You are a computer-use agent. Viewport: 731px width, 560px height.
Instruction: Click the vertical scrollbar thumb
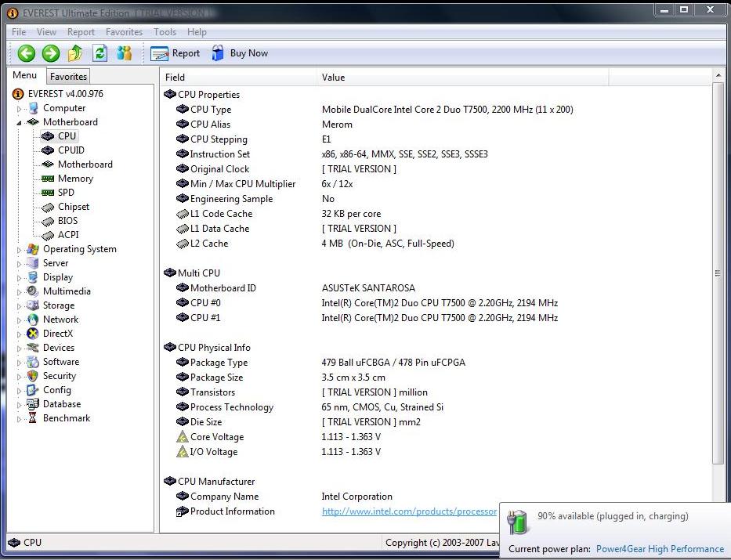[718, 273]
